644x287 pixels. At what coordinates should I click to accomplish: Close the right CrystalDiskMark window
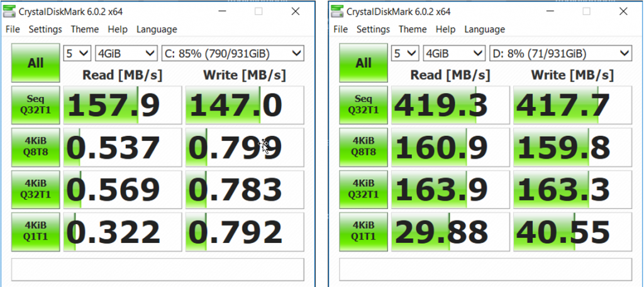click(623, 11)
